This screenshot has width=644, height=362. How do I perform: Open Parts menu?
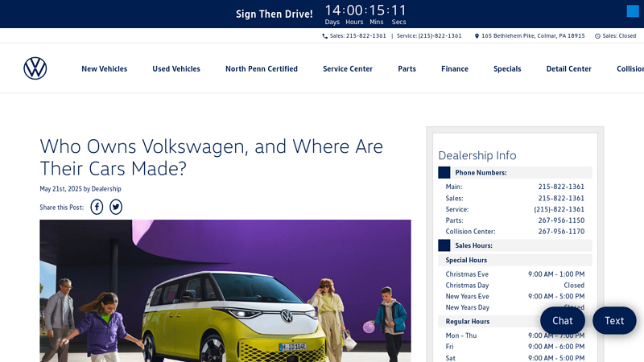[x=407, y=69]
